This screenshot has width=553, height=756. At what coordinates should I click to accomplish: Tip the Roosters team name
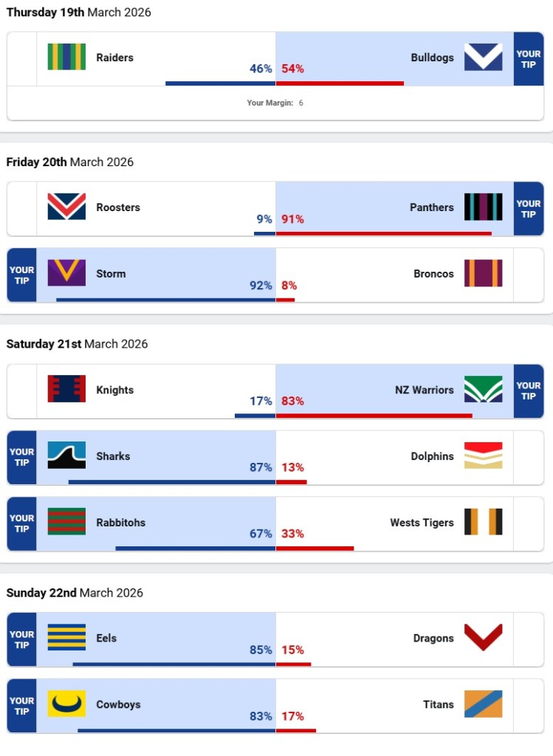(x=118, y=207)
